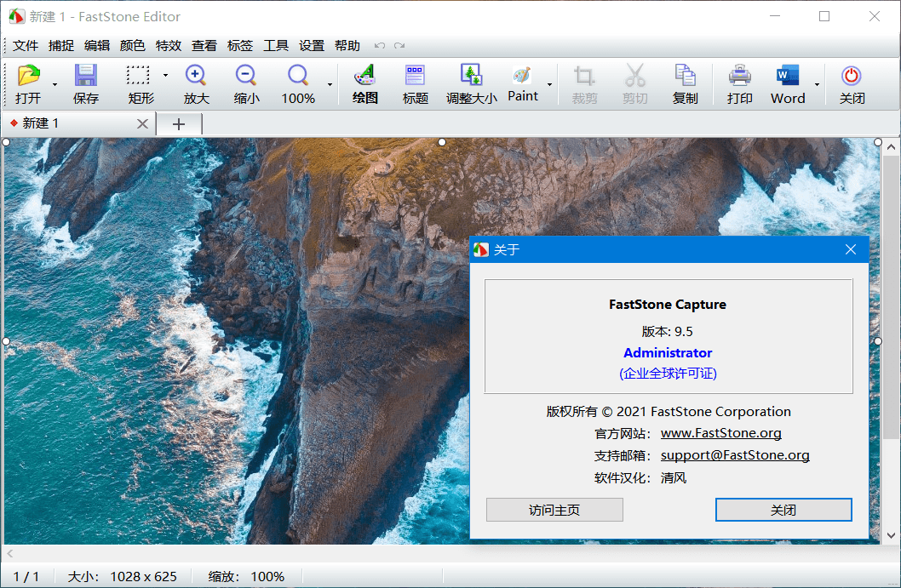901x588 pixels.
Task: Add a new tab with plus button
Action: tap(179, 123)
